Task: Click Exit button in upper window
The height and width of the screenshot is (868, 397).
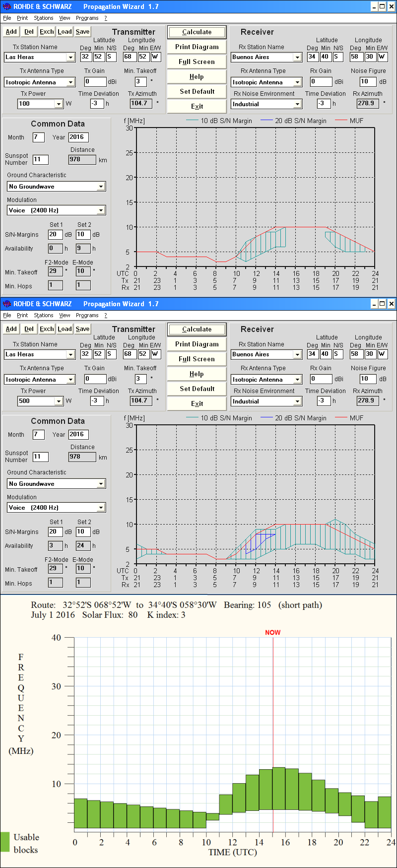Action: (197, 106)
